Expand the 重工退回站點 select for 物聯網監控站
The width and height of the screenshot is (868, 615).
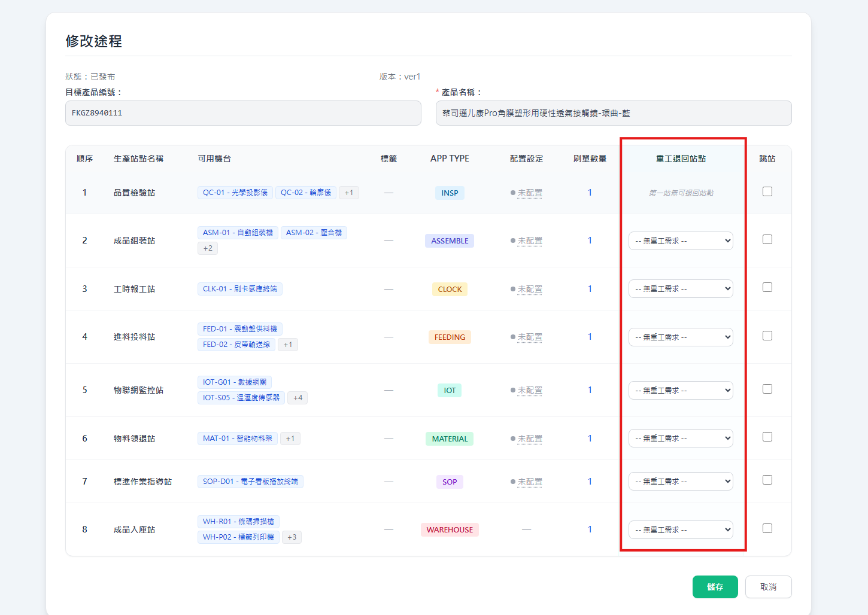pos(681,390)
